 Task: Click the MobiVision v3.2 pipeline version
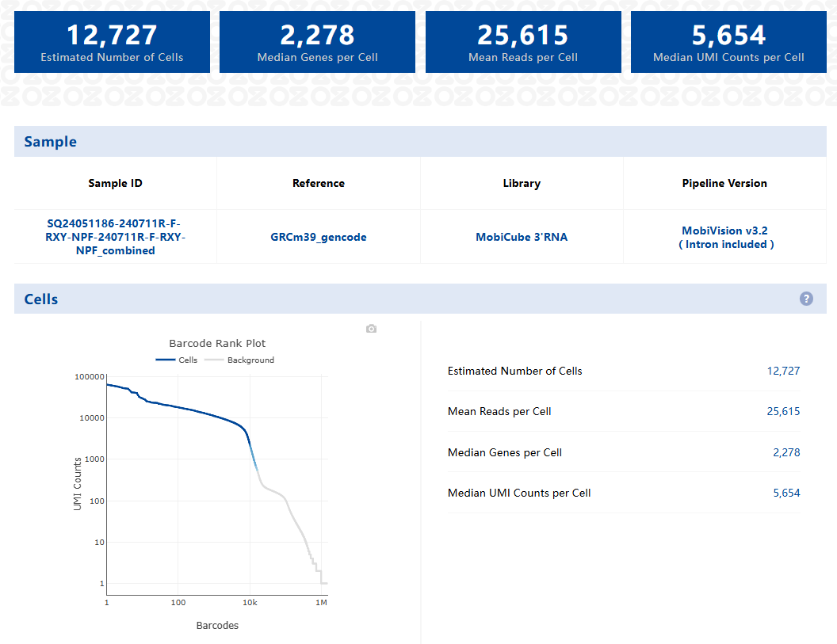tap(724, 231)
